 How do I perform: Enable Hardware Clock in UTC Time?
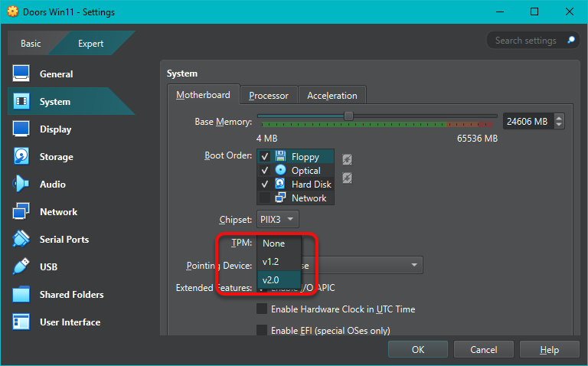pos(262,309)
